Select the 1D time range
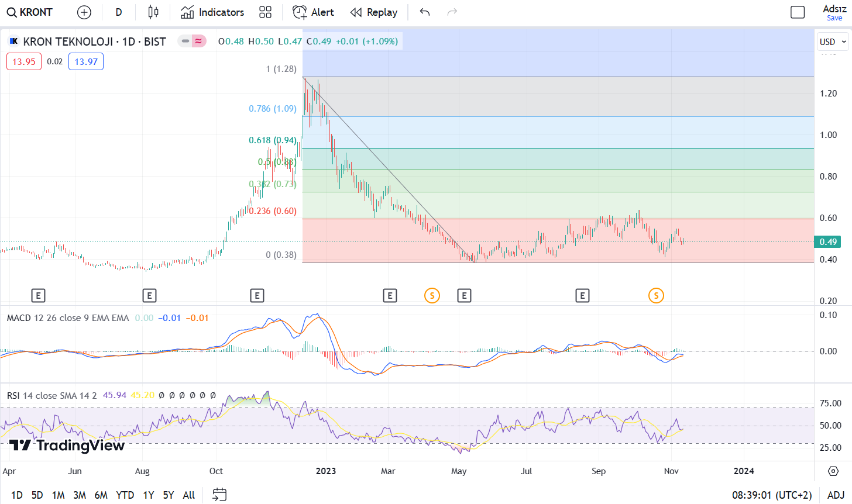 coord(17,495)
